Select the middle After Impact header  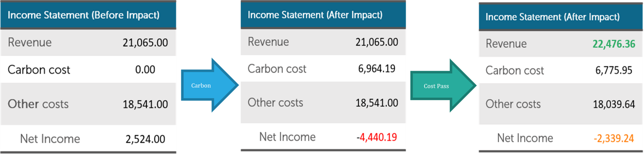coord(323,15)
